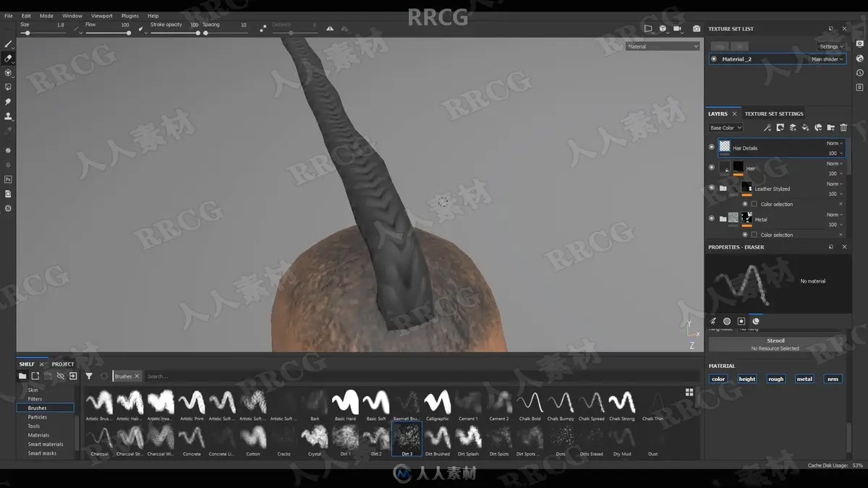Select the Polygon Fill tool
This screenshot has height=488, width=868.
coord(8,87)
